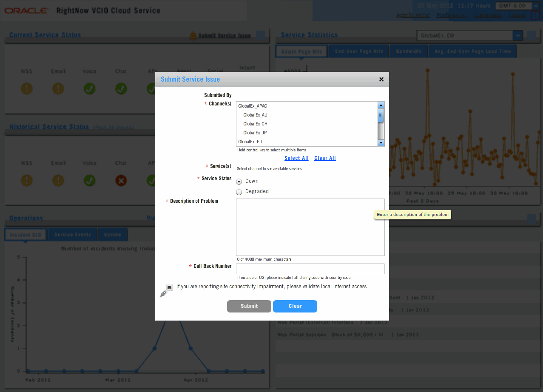Click the Clear All link
Viewport: 543px width, 392px height.
[x=325, y=158]
